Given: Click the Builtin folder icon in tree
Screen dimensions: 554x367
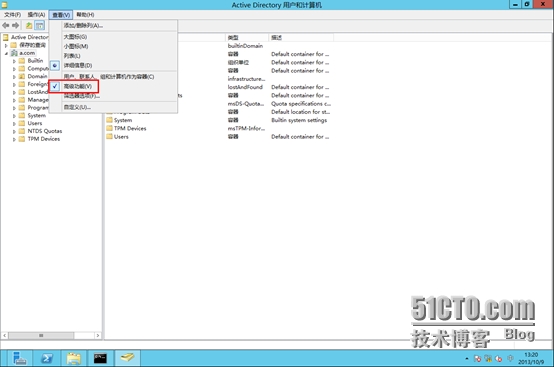Looking at the screenshot, I should pyautogui.click(x=22, y=61).
